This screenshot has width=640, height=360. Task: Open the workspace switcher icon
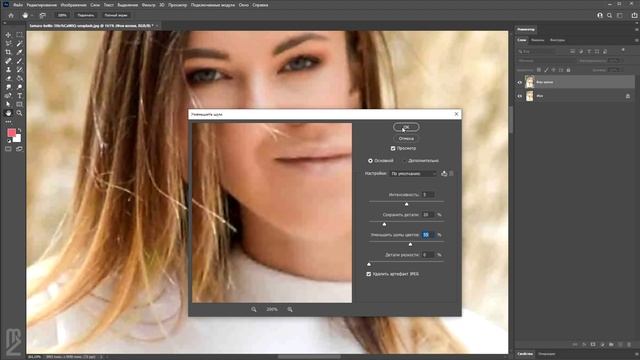[620, 16]
